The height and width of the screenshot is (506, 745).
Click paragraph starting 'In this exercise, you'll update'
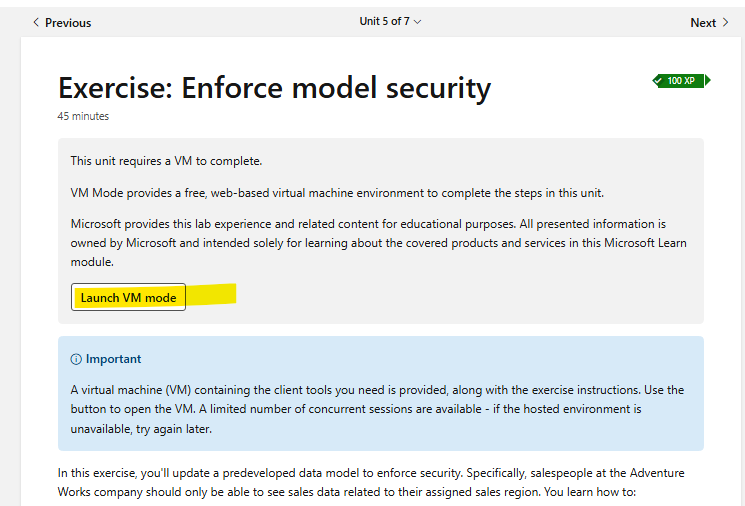click(371, 482)
